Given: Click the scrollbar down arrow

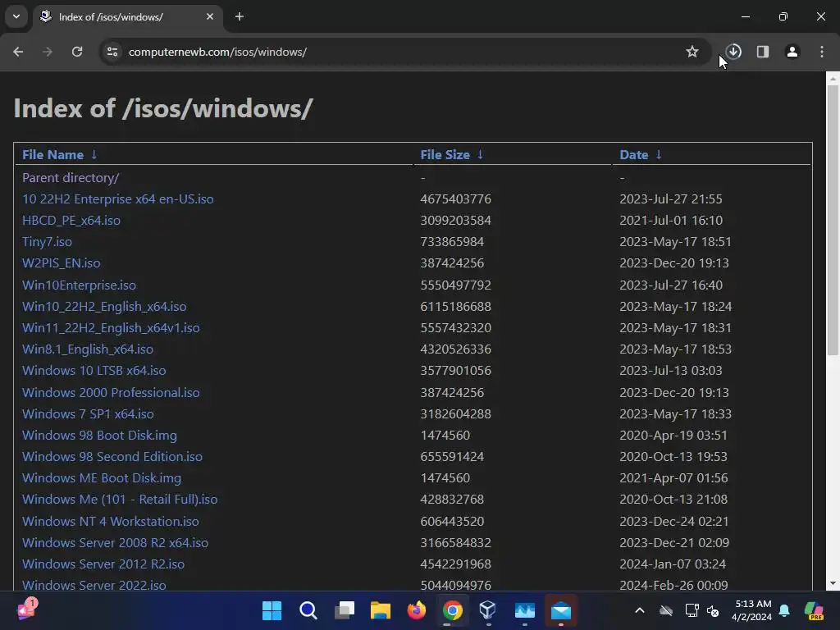Looking at the screenshot, I should pos(833,583).
